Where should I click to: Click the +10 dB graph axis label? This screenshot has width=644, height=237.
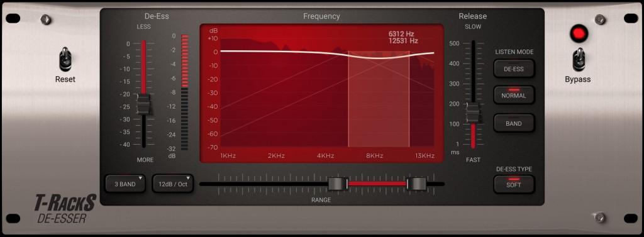(213, 38)
